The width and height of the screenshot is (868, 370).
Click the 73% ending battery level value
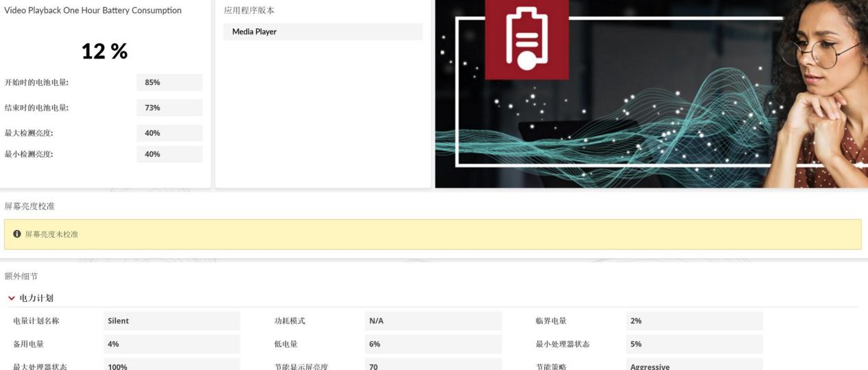(x=169, y=108)
